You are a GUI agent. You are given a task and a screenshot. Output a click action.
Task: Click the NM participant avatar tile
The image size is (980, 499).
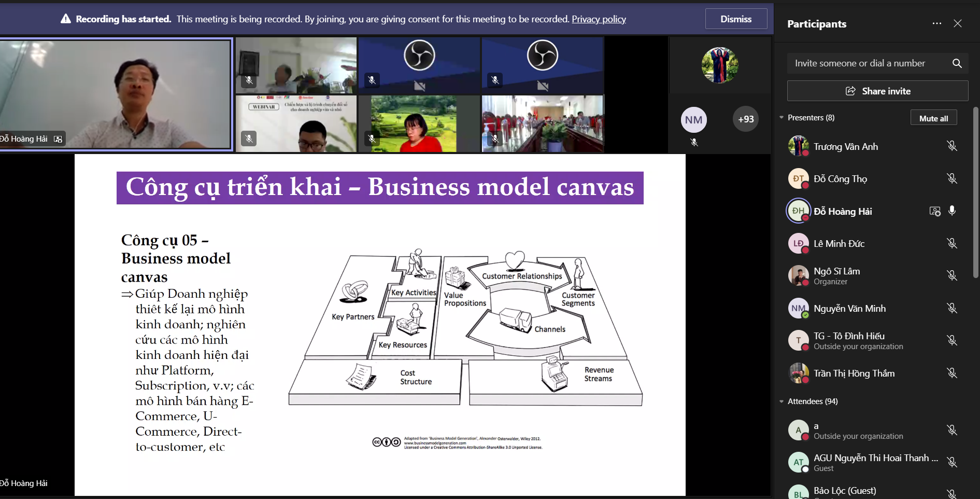click(x=693, y=120)
